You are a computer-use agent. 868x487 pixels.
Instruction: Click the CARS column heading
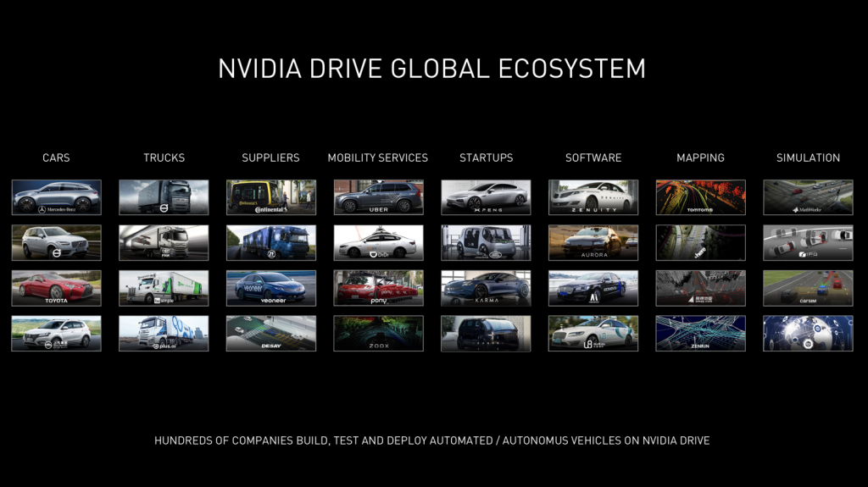pyautogui.click(x=56, y=158)
